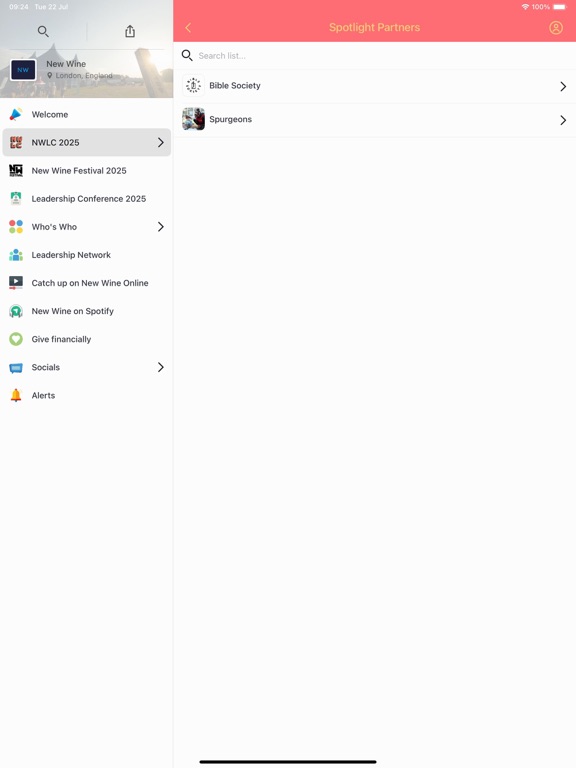The height and width of the screenshot is (768, 576).
Task: Go back using the header arrow
Action: [x=188, y=27]
